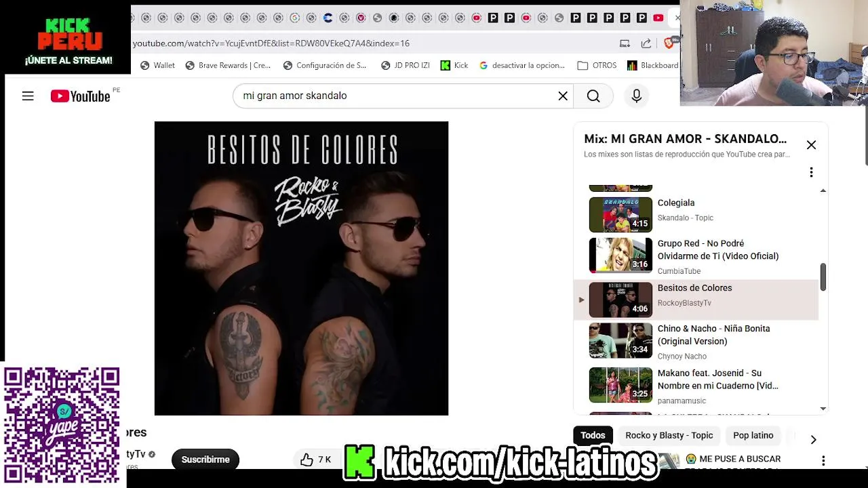Viewport: 868px width, 488px height.
Task: Switch to the blue C icon browser tab
Action: (x=328, y=18)
